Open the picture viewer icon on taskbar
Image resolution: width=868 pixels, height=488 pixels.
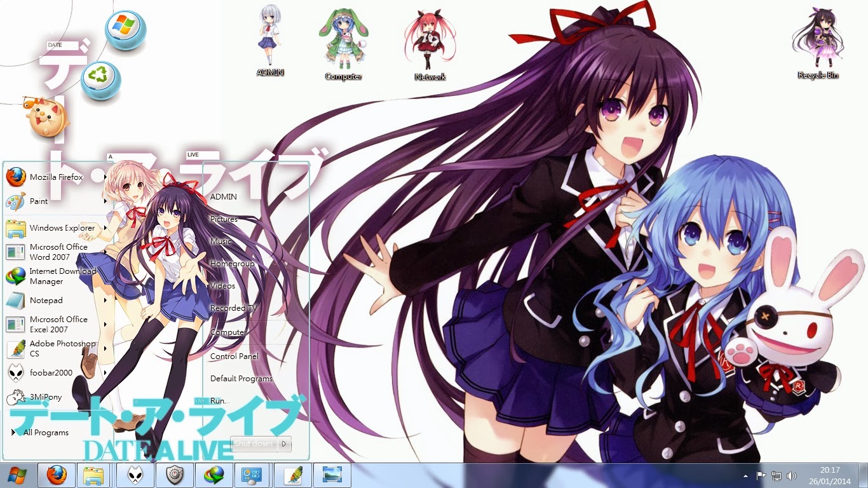[x=332, y=475]
